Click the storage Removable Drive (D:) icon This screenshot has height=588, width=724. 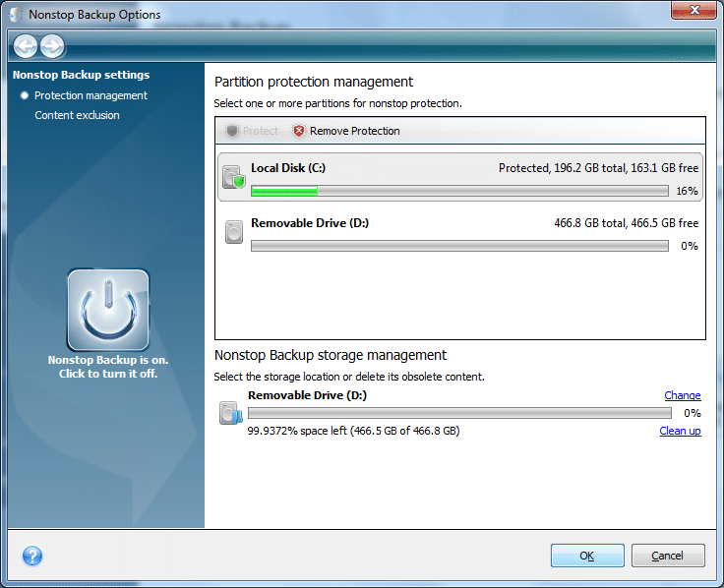pos(231,413)
